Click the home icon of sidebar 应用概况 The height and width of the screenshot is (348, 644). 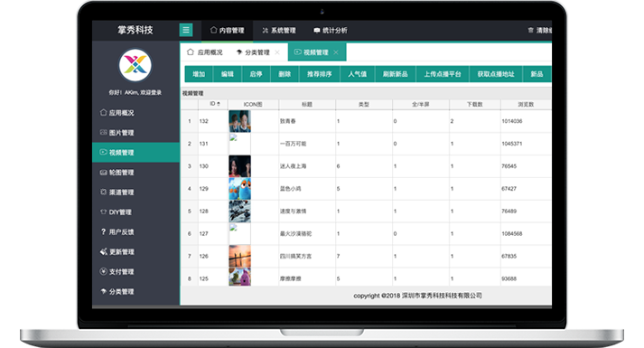(x=103, y=112)
